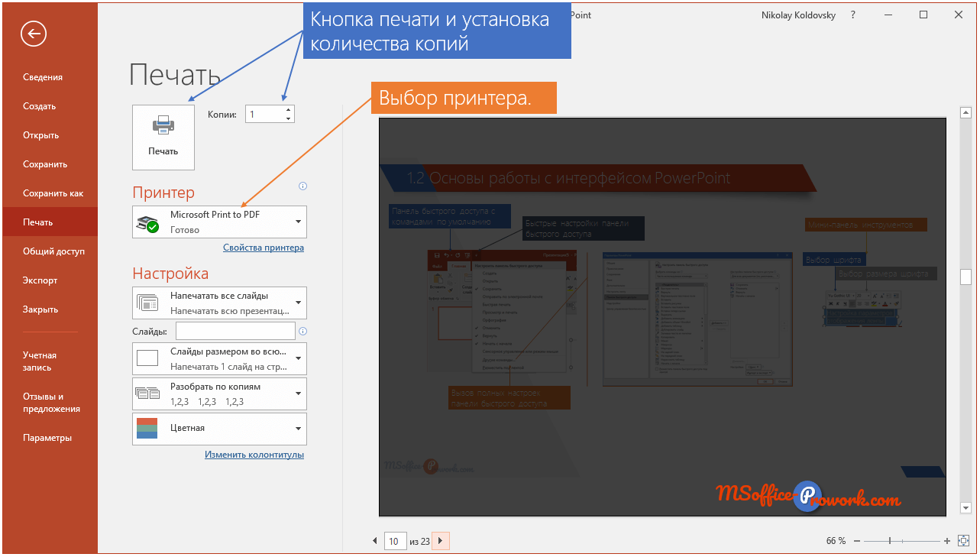
Task: Open Свойства принтера link
Action: [264, 248]
